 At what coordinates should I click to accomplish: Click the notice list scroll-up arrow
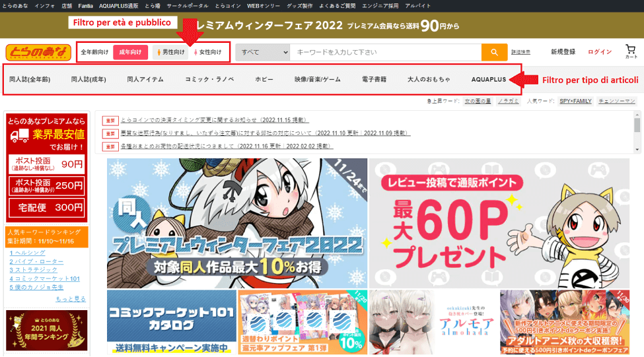[x=637, y=114]
